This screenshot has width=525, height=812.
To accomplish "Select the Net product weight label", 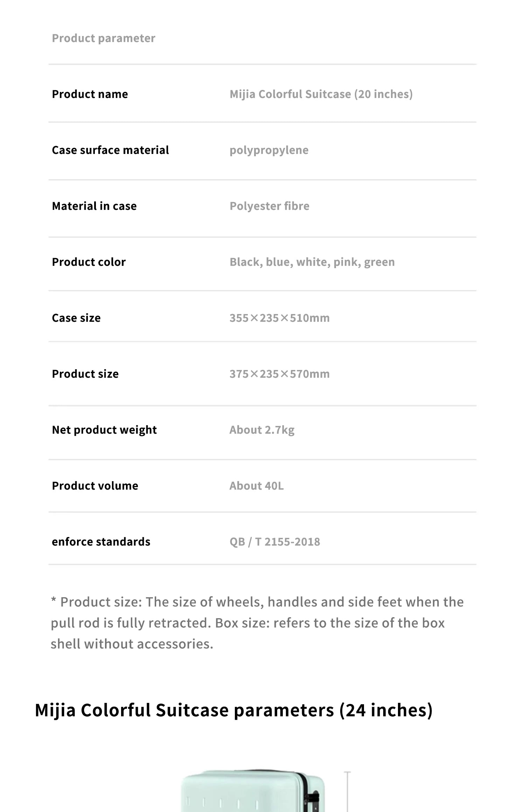I will [104, 430].
